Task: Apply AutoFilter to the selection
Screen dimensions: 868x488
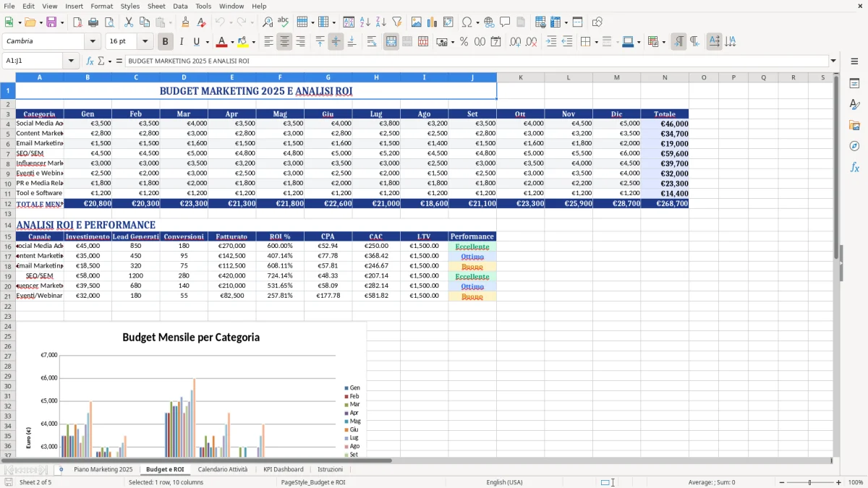Action: tap(396, 22)
